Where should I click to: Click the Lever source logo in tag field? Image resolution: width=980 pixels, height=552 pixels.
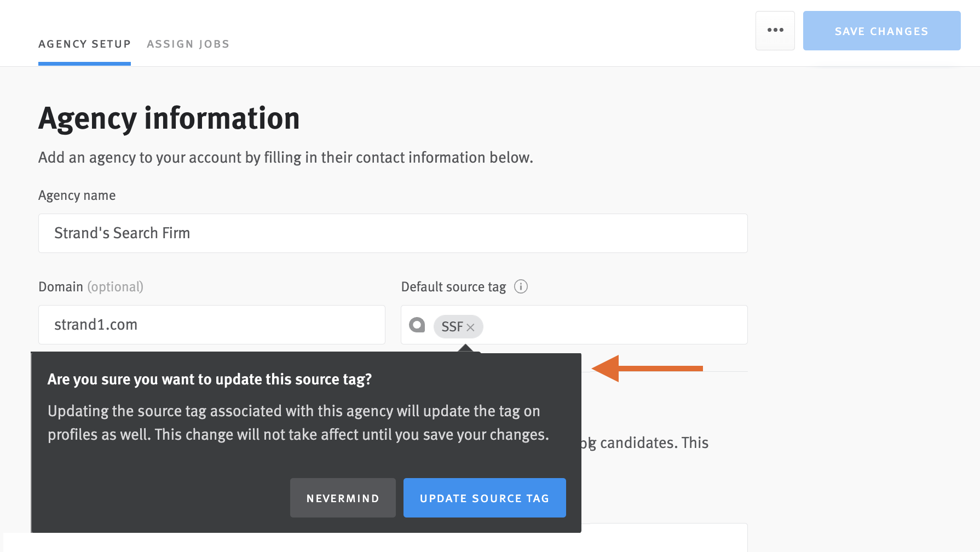pos(418,325)
